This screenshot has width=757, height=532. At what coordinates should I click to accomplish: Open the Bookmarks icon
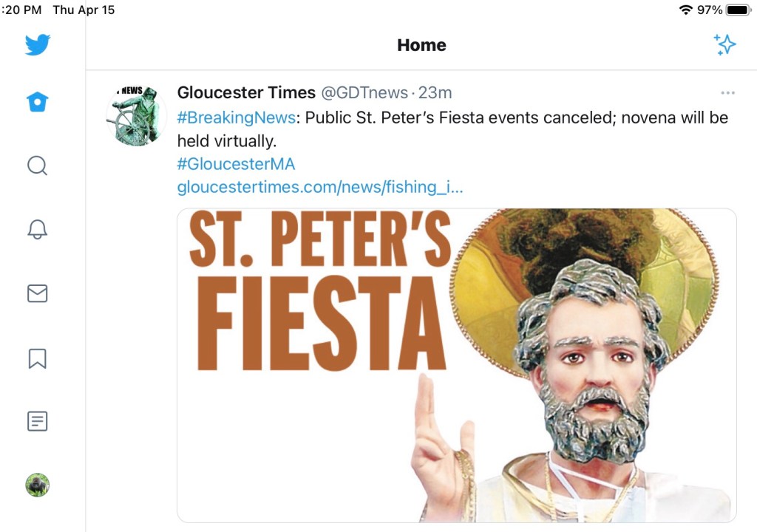click(x=38, y=358)
